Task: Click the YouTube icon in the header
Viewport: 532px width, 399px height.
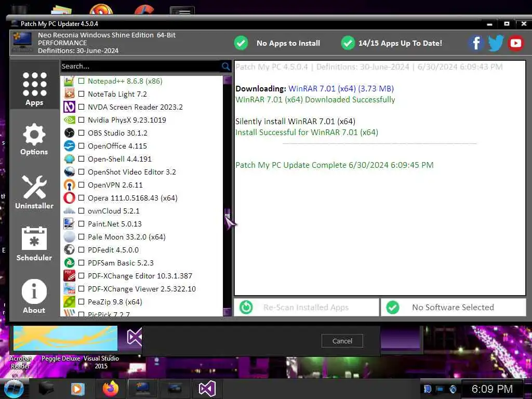Action: (x=515, y=43)
